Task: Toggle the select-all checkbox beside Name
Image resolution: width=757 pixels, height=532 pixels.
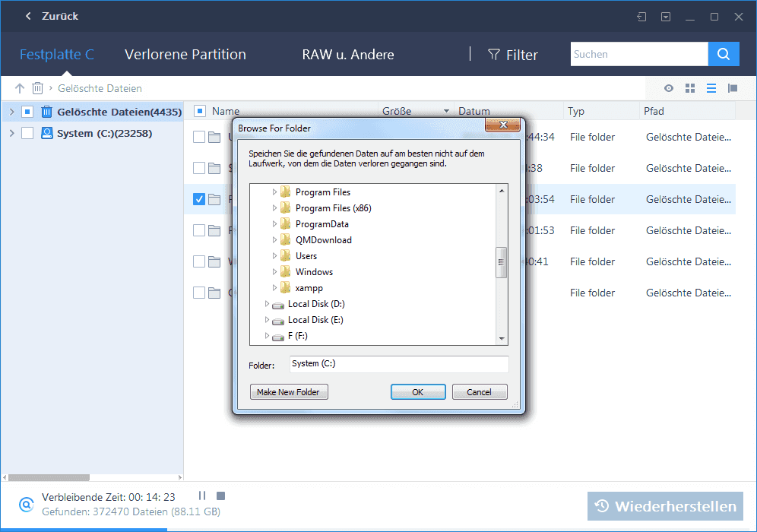Action: pyautogui.click(x=200, y=111)
